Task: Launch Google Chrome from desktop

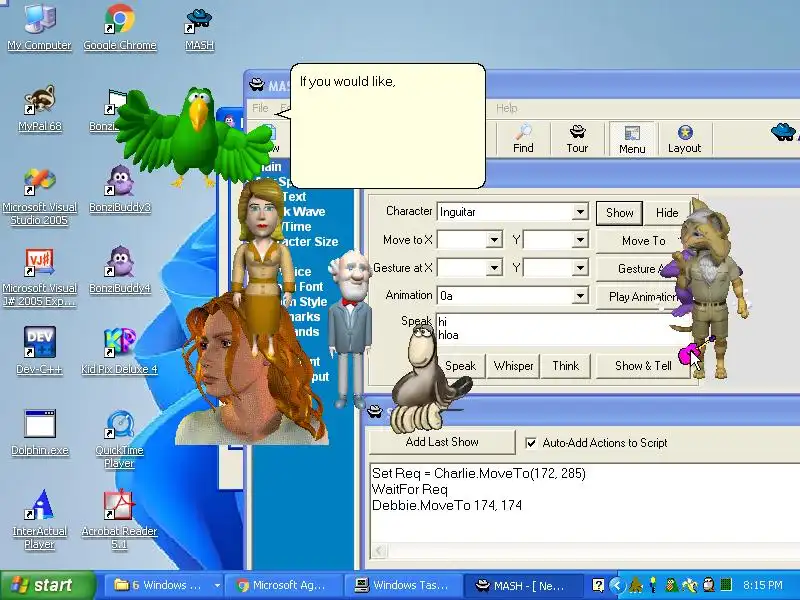Action: coord(119,27)
